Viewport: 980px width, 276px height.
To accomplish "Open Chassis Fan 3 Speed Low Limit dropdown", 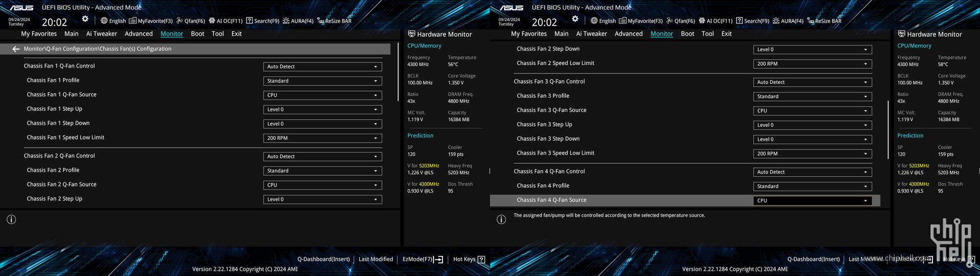I will pyautogui.click(x=813, y=154).
